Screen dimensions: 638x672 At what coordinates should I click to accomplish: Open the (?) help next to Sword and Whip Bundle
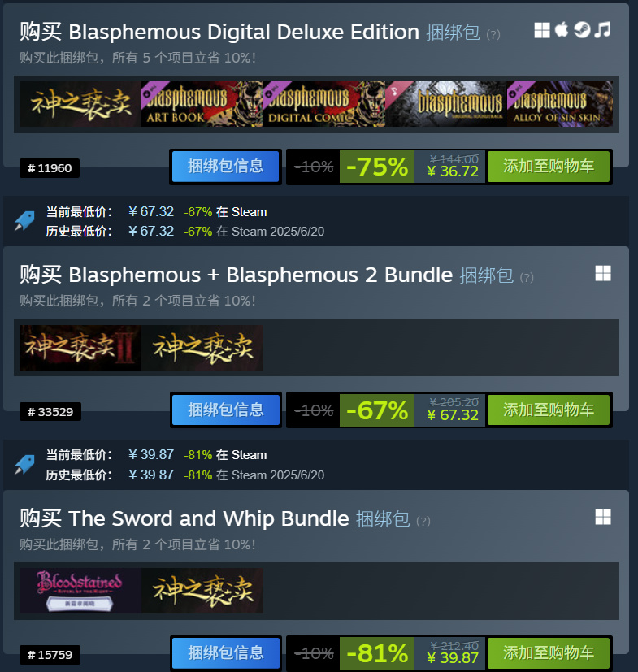(423, 521)
